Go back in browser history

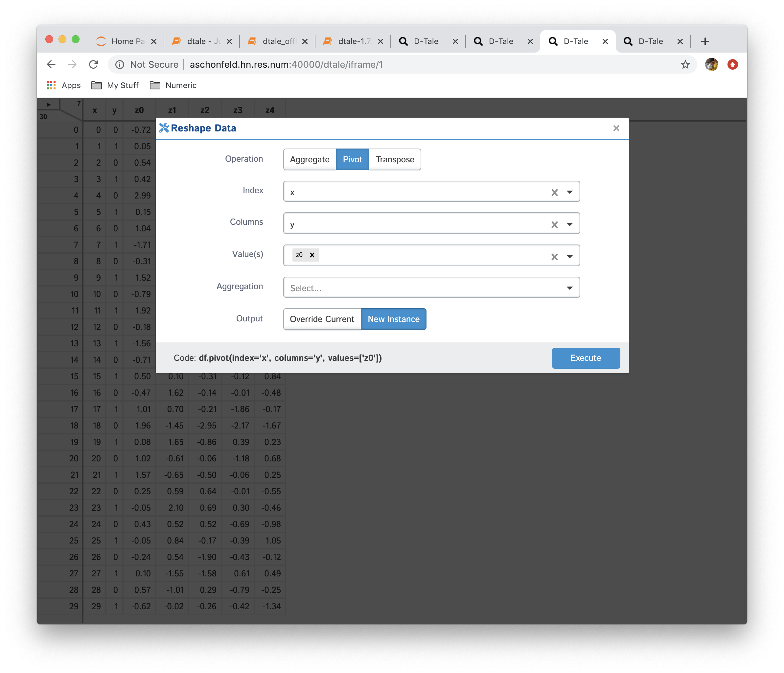pos(52,64)
